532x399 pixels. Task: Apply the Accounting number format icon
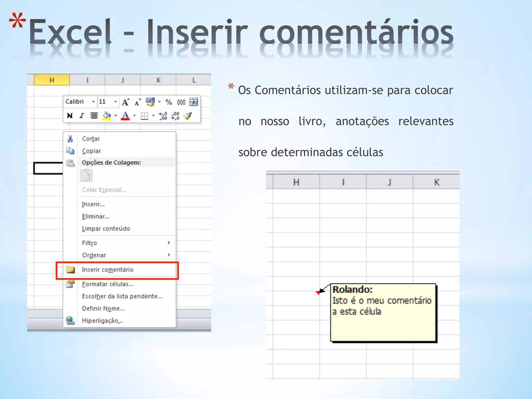click(150, 102)
